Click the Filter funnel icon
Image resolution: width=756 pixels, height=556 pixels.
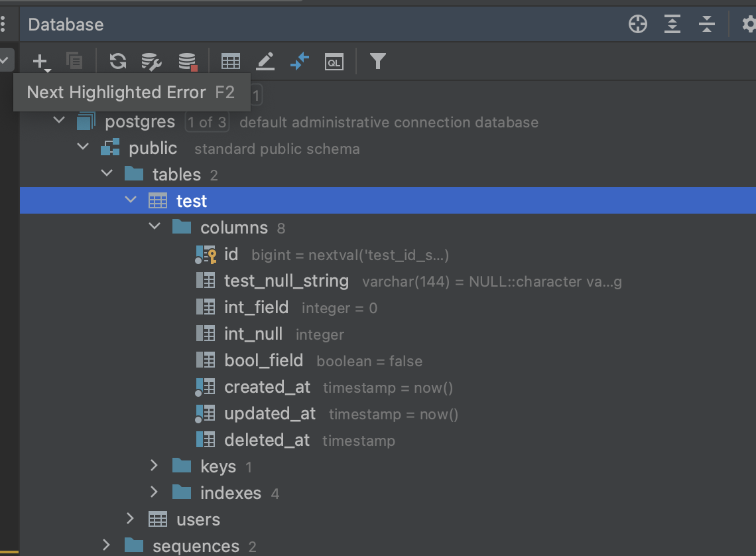378,62
